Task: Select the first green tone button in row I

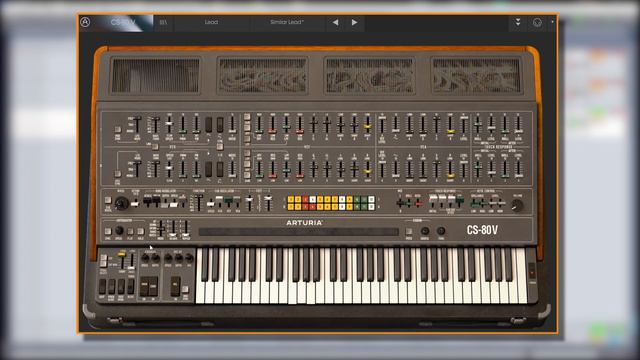Action: click(357, 200)
